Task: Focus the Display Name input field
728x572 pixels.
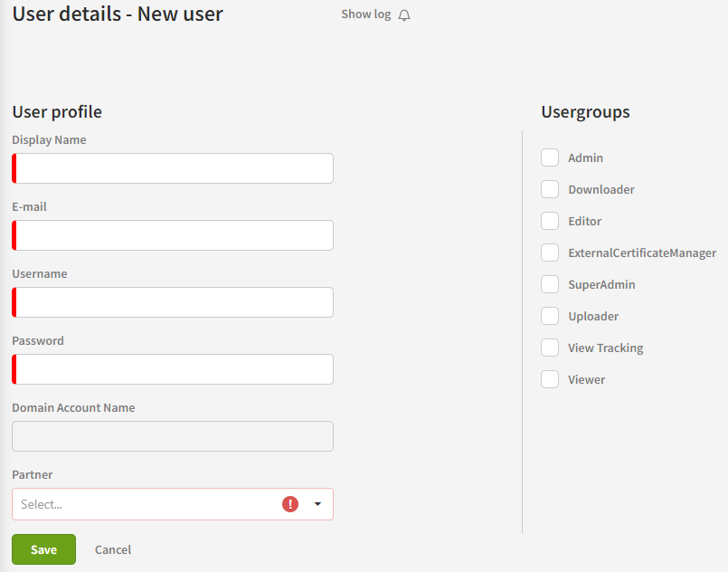Action: (x=174, y=168)
